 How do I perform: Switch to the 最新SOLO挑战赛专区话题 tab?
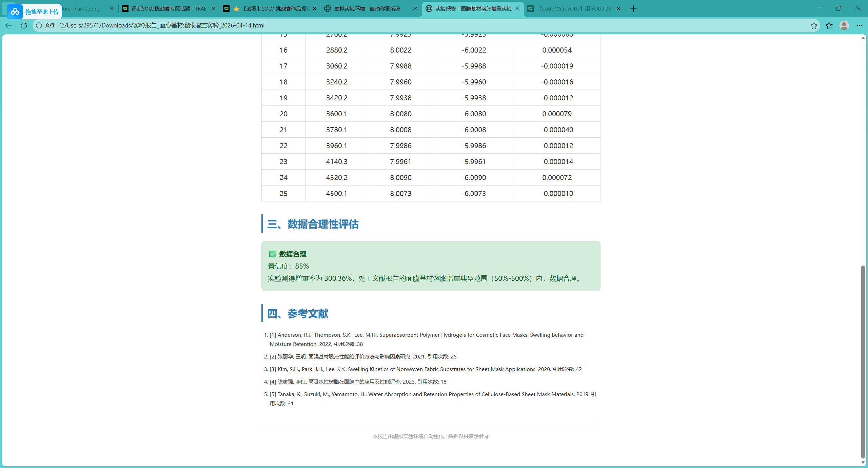click(169, 9)
